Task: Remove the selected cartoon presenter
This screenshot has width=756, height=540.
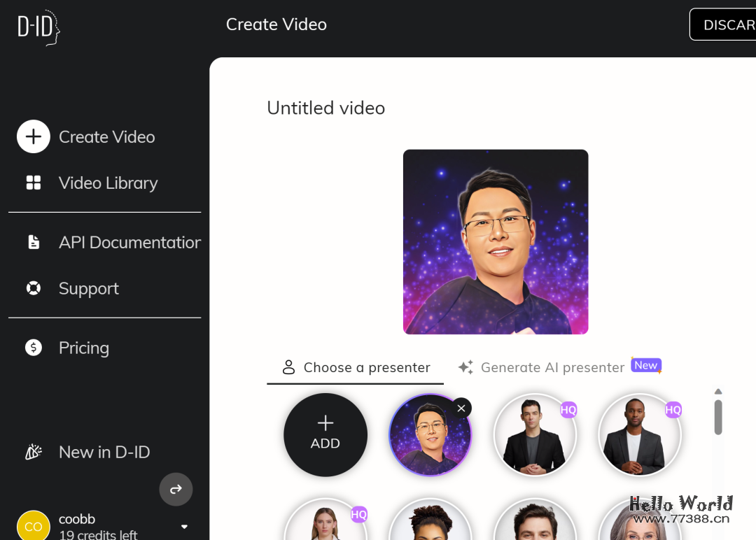Action: (x=461, y=408)
